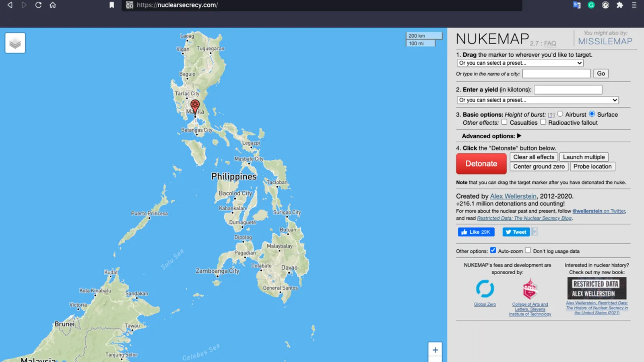
Task: Reload the page with the refresh icon
Action: [x=38, y=5]
